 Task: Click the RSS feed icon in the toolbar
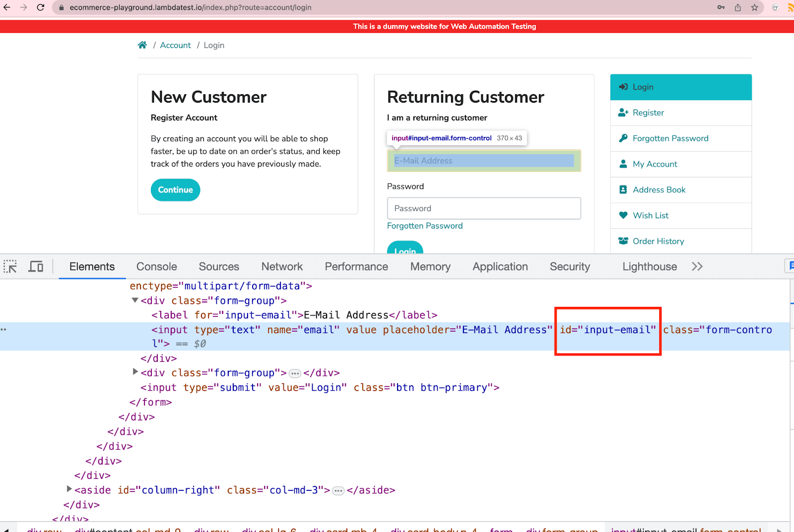(790, 7)
